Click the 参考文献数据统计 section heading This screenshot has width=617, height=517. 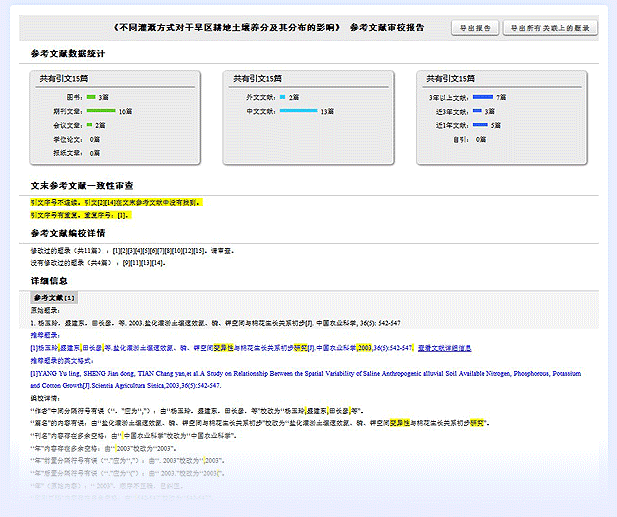(68, 54)
